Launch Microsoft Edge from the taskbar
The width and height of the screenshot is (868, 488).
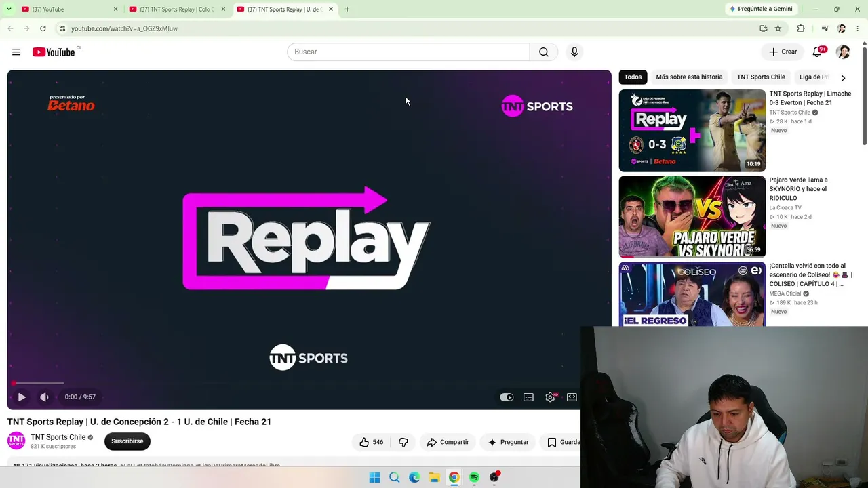click(x=414, y=478)
